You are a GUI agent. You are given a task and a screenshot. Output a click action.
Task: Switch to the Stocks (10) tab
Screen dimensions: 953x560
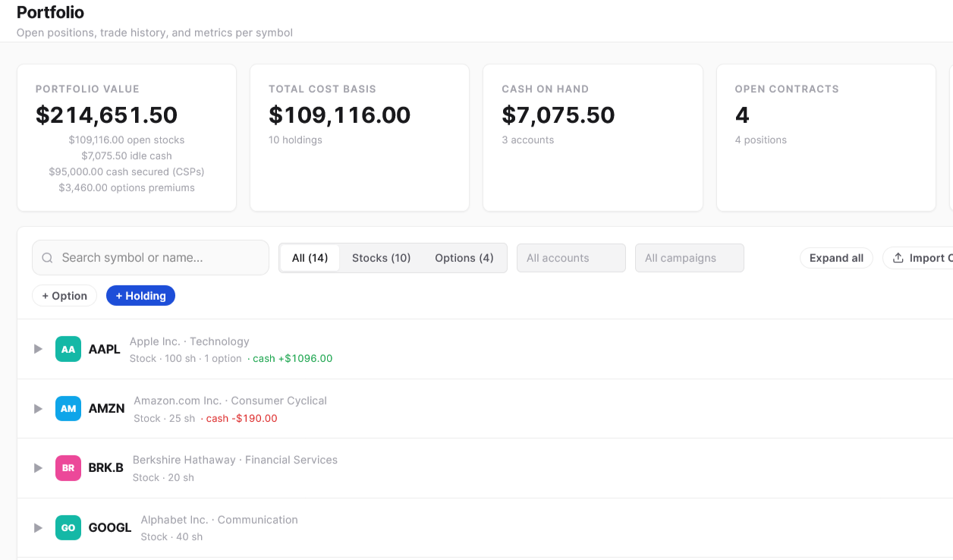382,258
